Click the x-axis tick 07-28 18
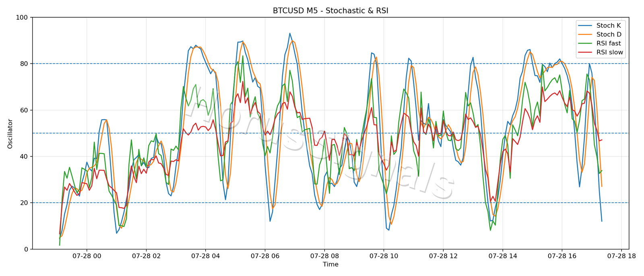Screen dimensions: 644x276 click(x=621, y=256)
